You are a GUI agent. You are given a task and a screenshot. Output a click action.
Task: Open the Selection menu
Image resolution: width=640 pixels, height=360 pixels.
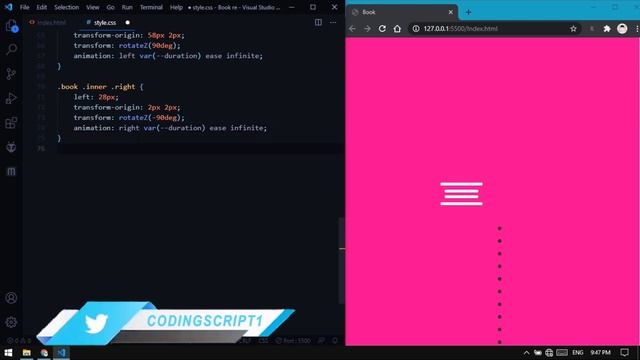pos(67,7)
